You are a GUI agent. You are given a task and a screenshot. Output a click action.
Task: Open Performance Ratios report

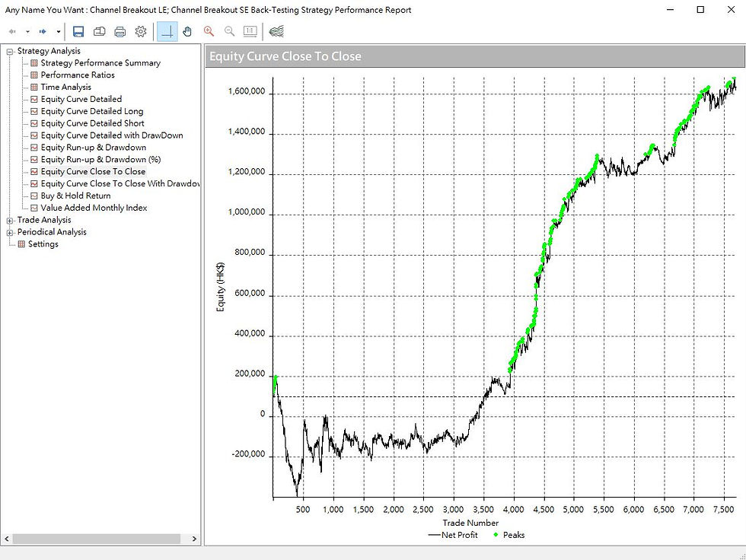(78, 75)
